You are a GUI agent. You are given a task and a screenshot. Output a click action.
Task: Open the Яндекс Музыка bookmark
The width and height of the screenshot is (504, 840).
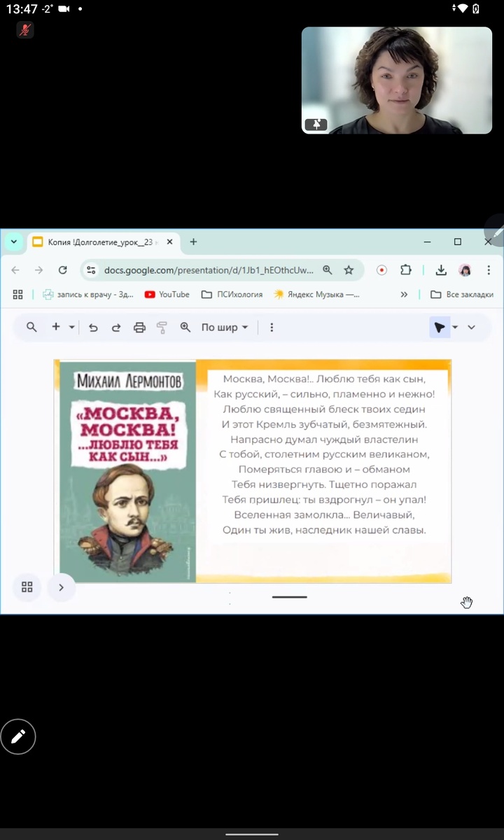(x=316, y=295)
